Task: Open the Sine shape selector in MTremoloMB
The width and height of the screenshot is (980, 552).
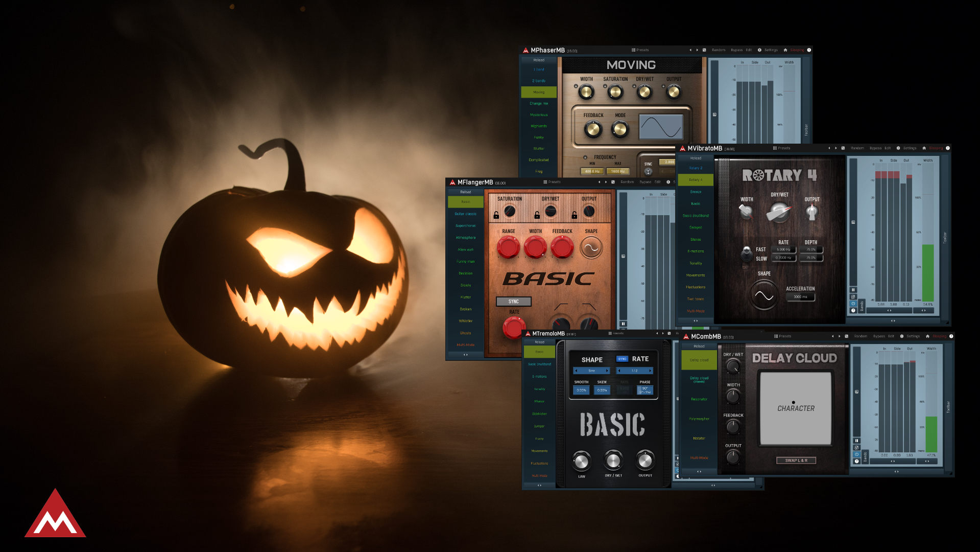Action: (591, 371)
